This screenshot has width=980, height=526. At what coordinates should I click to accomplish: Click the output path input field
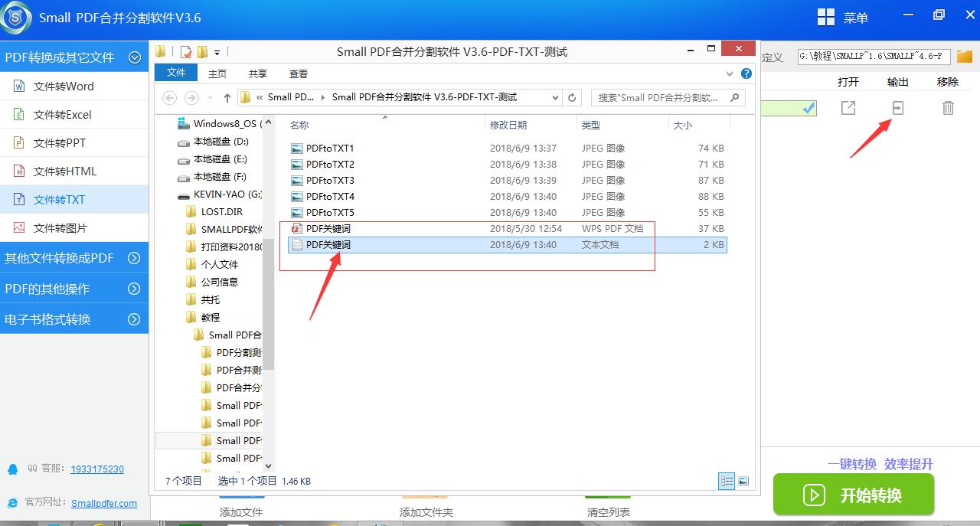coord(874,57)
